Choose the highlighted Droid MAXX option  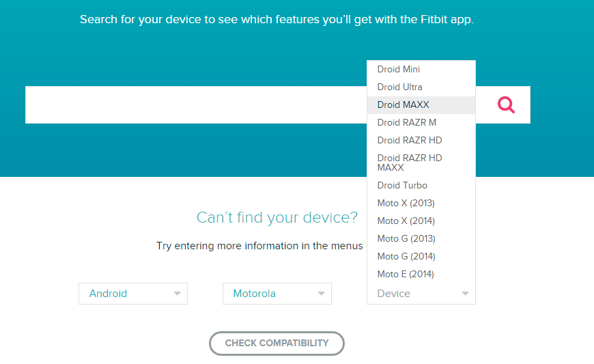[404, 105]
